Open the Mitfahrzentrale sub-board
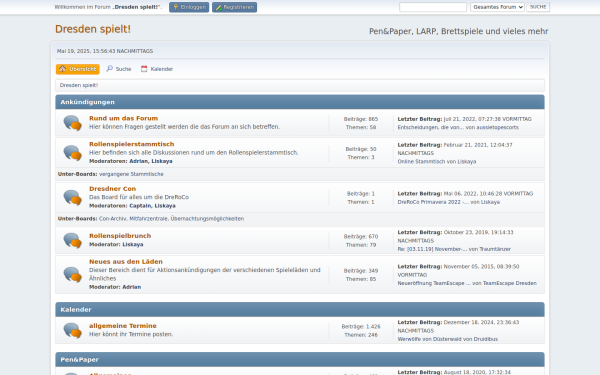The image size is (600, 375). tap(148, 219)
